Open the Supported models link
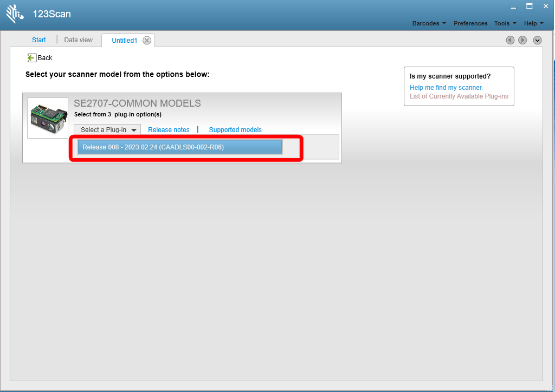 coord(235,130)
